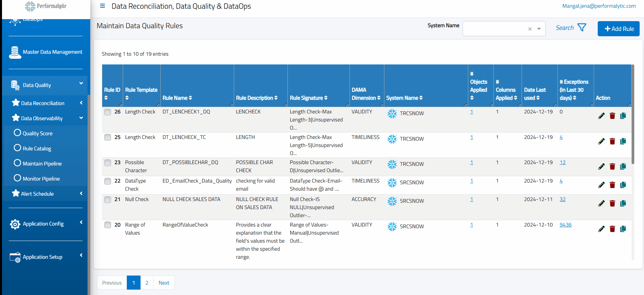Open the 9436 exceptions link
This screenshot has height=295, width=644.
pos(565,225)
